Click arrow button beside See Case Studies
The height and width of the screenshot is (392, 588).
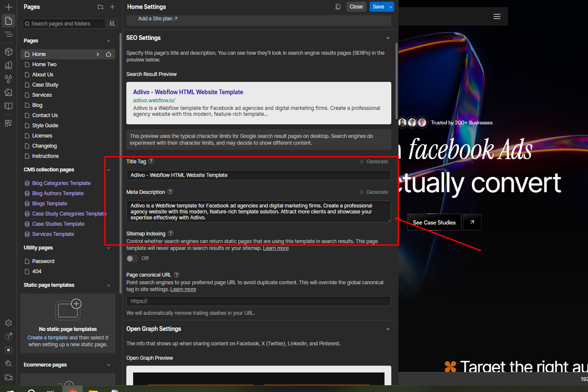(472, 222)
